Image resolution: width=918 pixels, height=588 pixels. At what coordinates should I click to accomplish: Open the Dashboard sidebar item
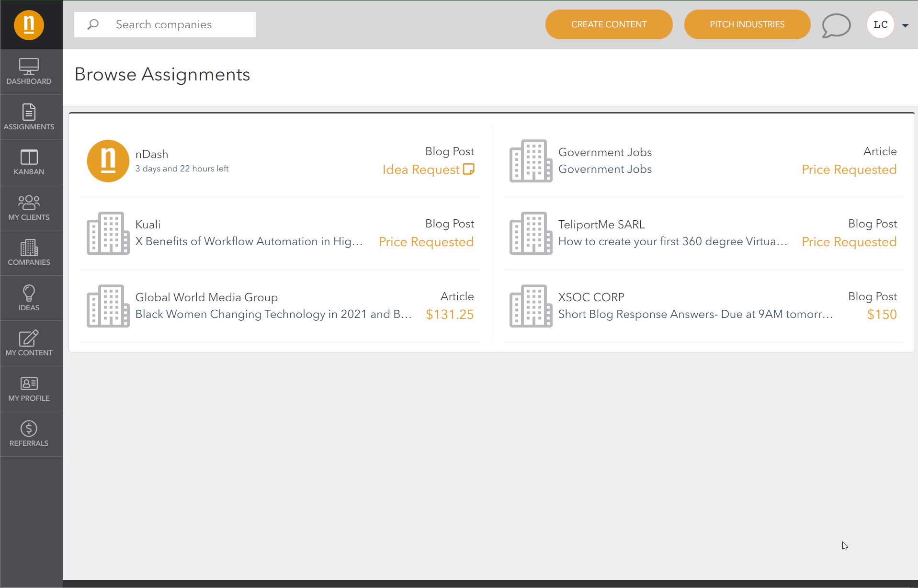pos(29,72)
